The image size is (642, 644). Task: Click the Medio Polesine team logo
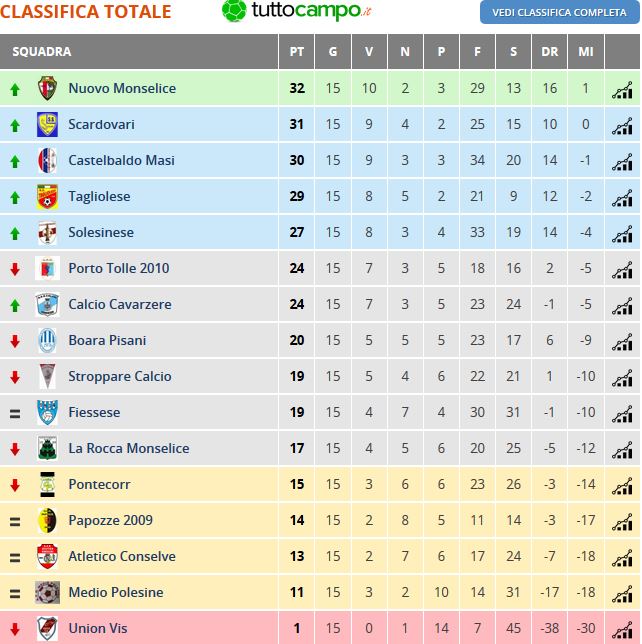tap(47, 592)
